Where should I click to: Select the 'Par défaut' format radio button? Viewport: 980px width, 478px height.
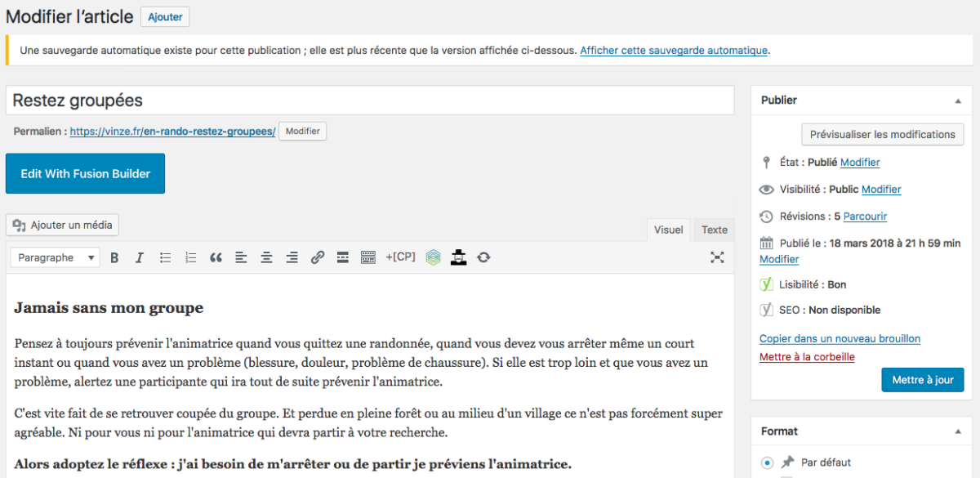coord(767,462)
